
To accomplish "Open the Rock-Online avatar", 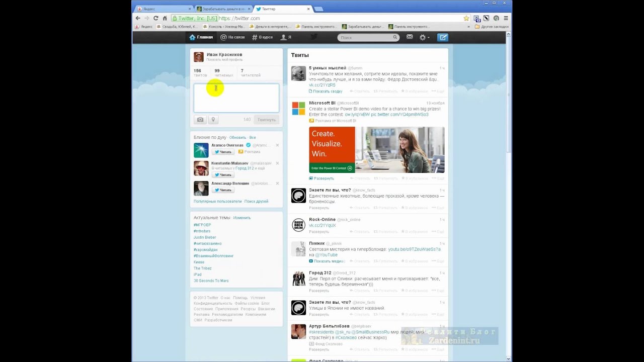I will click(299, 225).
